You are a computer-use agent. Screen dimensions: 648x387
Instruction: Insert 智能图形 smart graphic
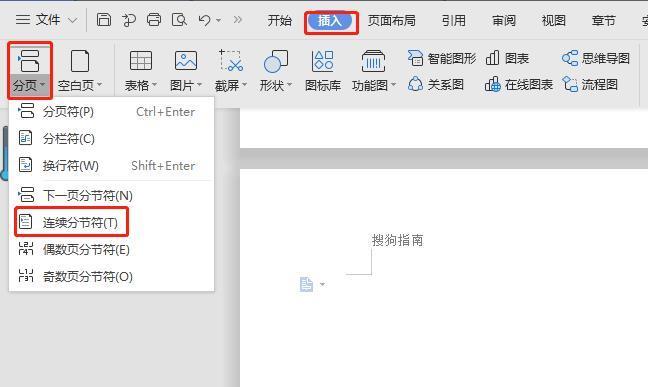tap(442, 58)
